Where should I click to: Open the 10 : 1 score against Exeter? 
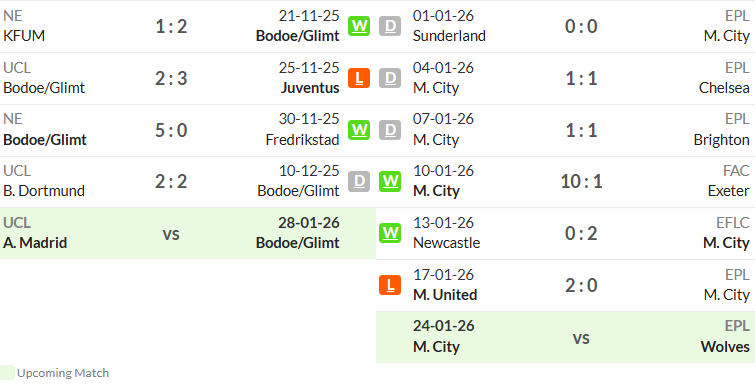(x=581, y=182)
